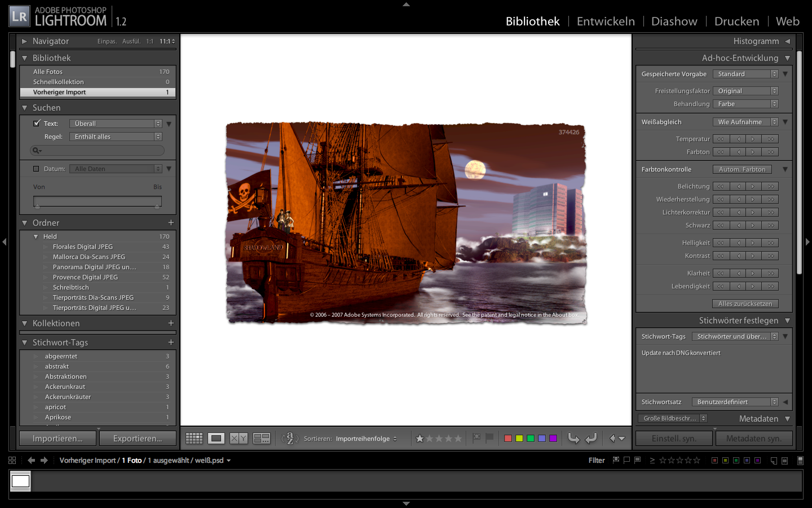Image resolution: width=812 pixels, height=508 pixels.
Task: Click Alles zurücksetzen button
Action: pos(745,304)
